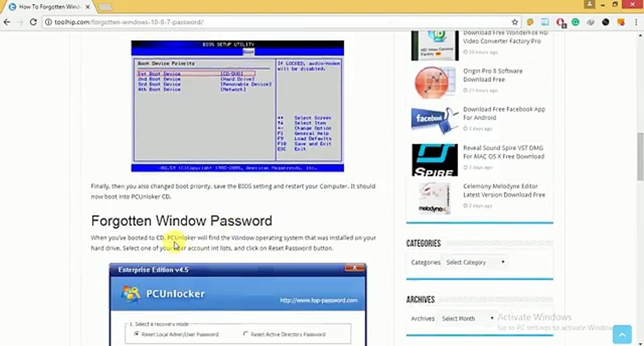
Task: Click the "ARCHIVES" sidebar heading
Action: coord(420,300)
